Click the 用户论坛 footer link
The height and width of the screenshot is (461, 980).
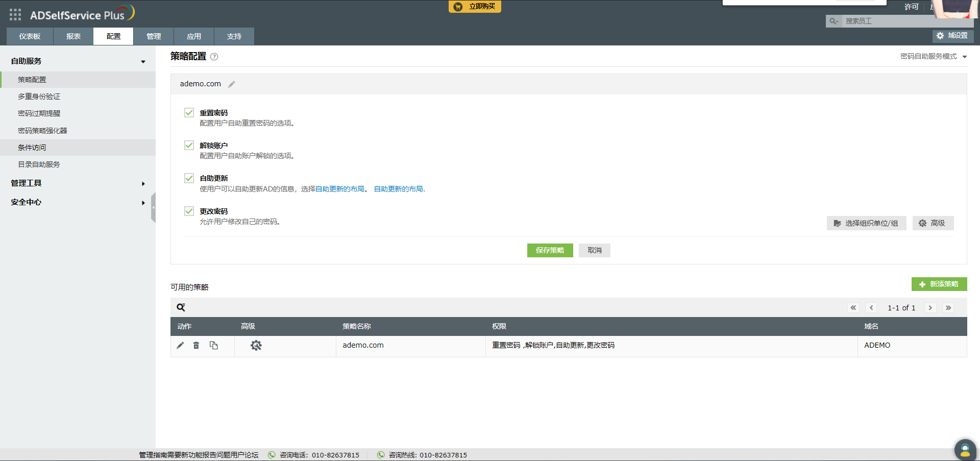pos(244,455)
